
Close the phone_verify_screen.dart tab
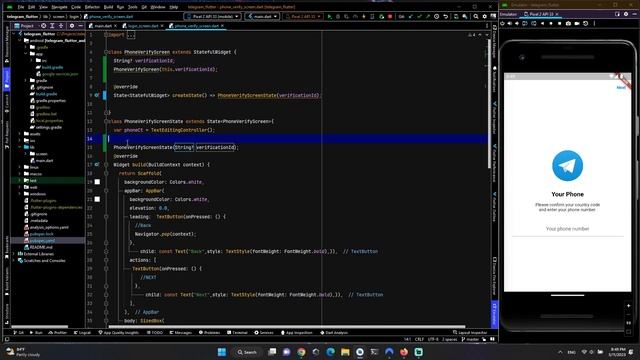[x=222, y=26]
